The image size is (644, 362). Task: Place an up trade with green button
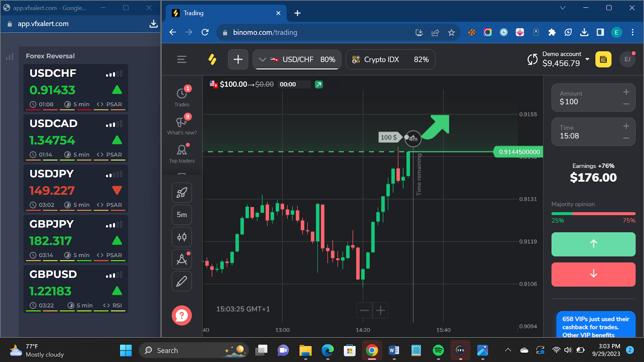point(593,244)
